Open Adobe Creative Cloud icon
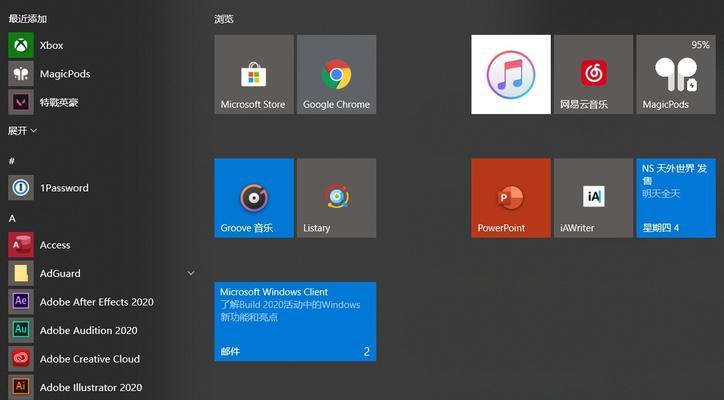 pyautogui.click(x=21, y=359)
